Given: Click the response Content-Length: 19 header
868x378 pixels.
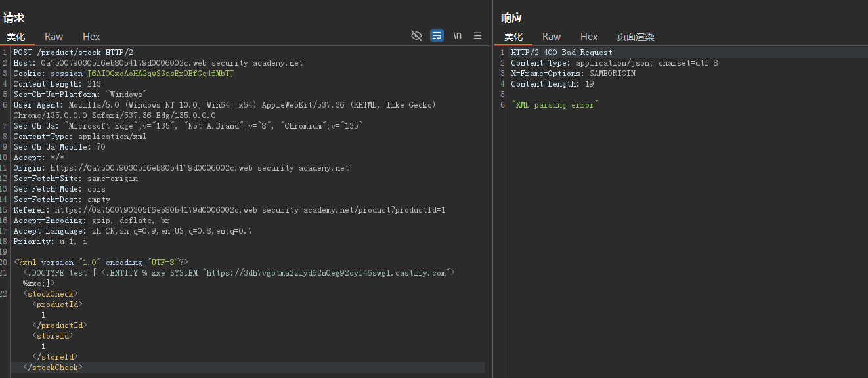Looking at the screenshot, I should coord(552,84).
